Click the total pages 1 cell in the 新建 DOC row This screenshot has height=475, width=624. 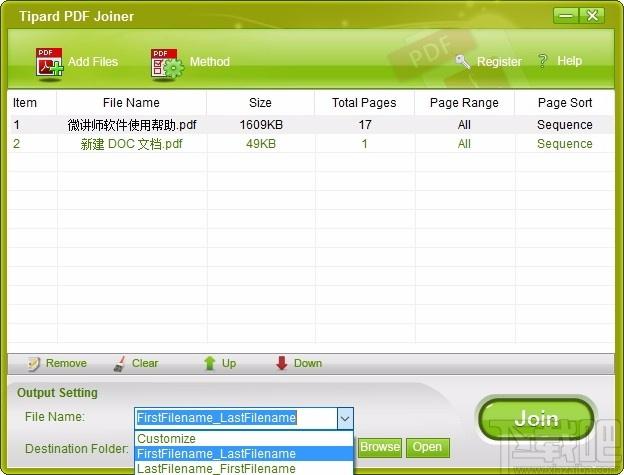(x=365, y=144)
